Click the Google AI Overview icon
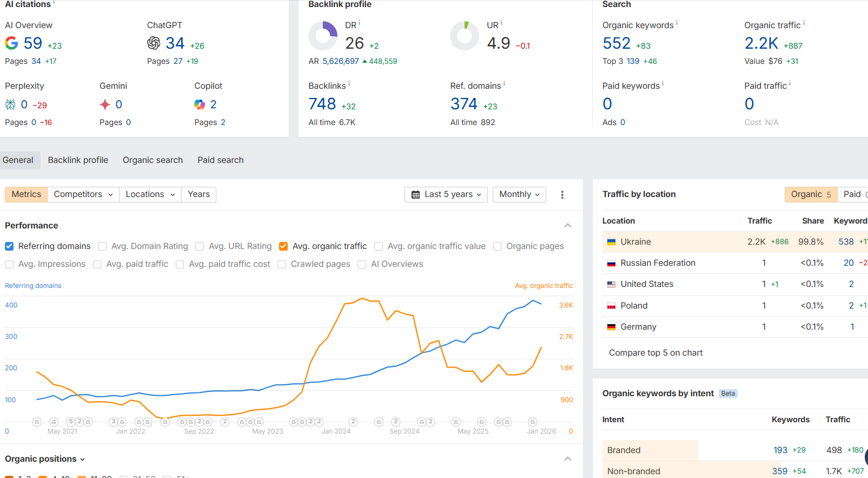Screen dimensions: 868x478 (11, 43)
